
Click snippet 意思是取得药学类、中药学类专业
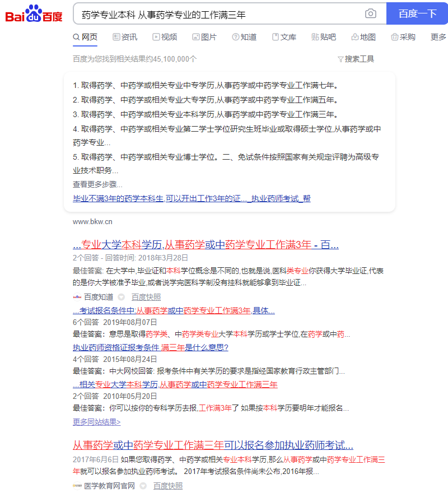211,334
